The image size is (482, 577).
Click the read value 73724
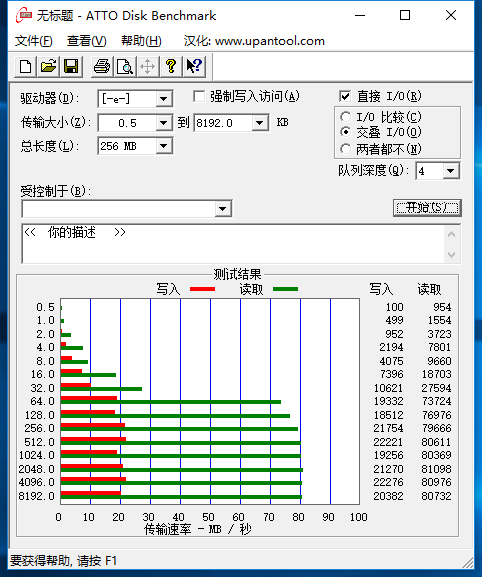pyautogui.click(x=436, y=401)
